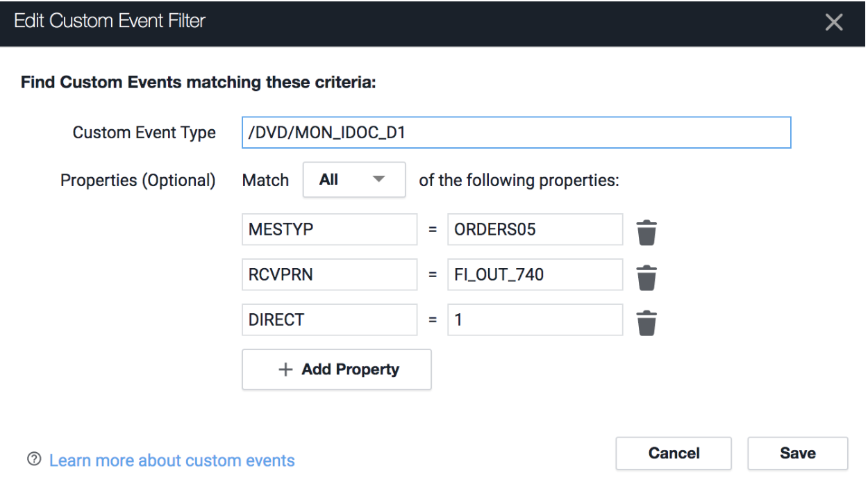
Task: Click the Match dropdown arrow
Action: [378, 180]
